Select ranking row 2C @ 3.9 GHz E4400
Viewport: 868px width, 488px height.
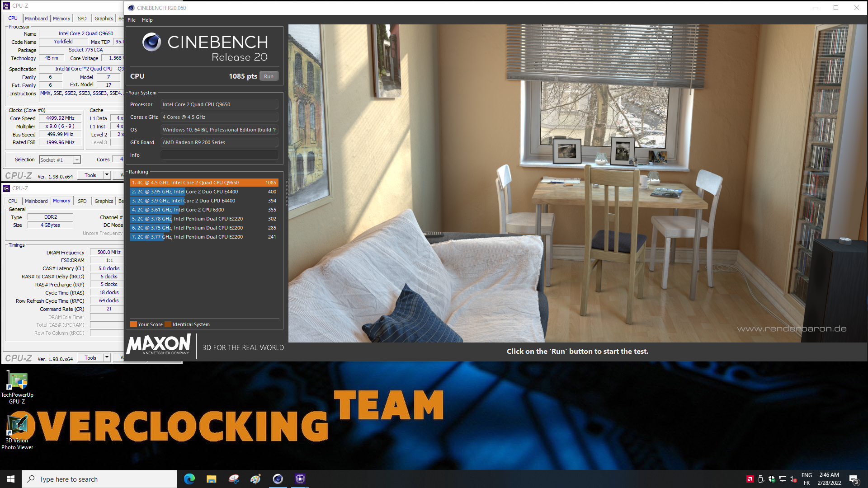click(204, 201)
